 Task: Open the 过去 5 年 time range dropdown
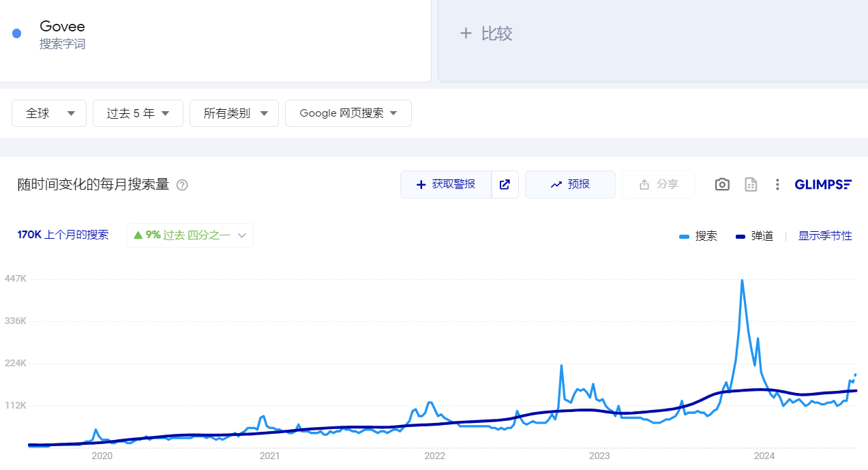point(138,113)
